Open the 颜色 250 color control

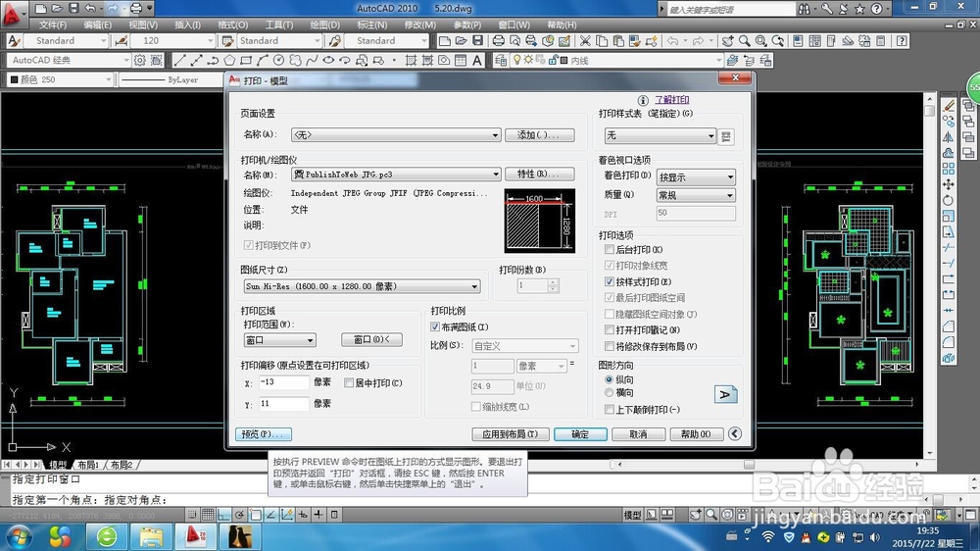point(60,79)
